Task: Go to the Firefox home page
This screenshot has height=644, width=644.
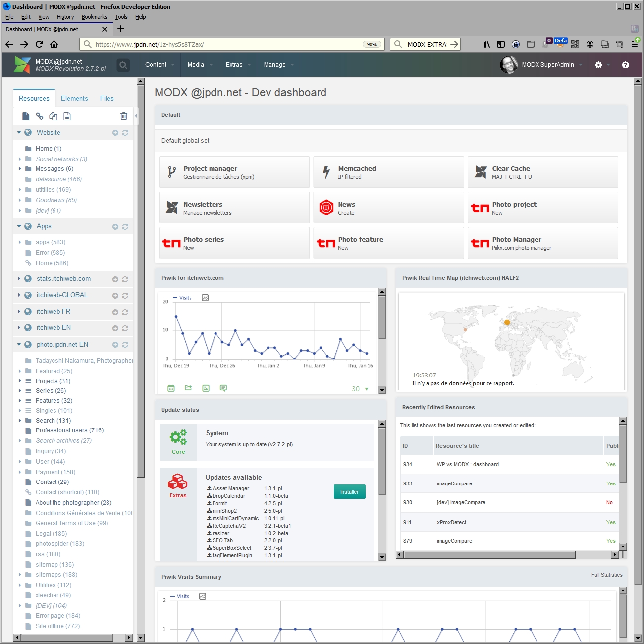Action: [x=54, y=44]
